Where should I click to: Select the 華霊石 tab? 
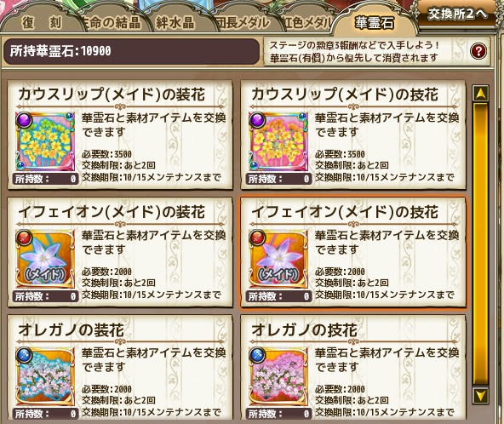pyautogui.click(x=374, y=22)
